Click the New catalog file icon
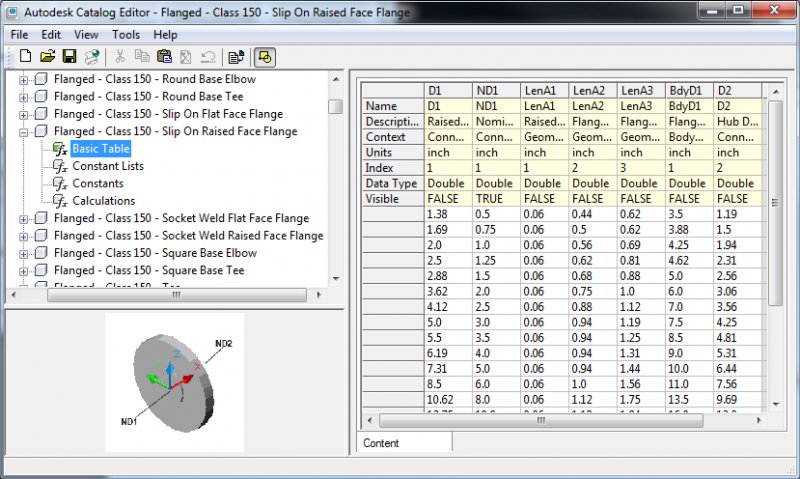The width and height of the screenshot is (800, 479). (x=25, y=57)
